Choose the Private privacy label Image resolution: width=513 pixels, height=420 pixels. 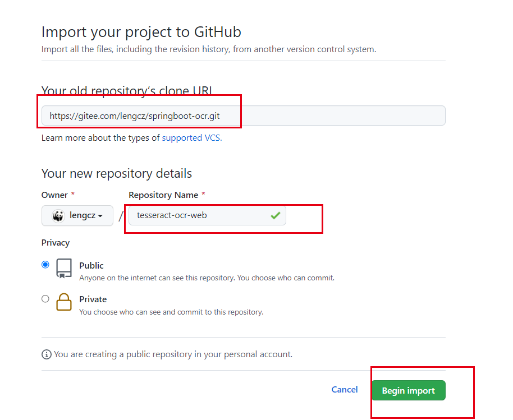coord(93,299)
